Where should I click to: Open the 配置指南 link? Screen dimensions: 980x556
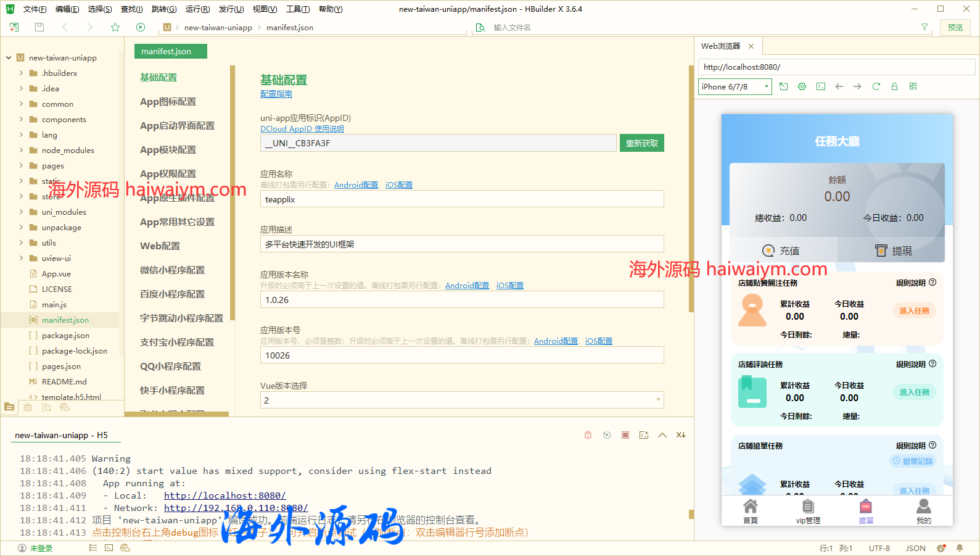[x=276, y=94]
